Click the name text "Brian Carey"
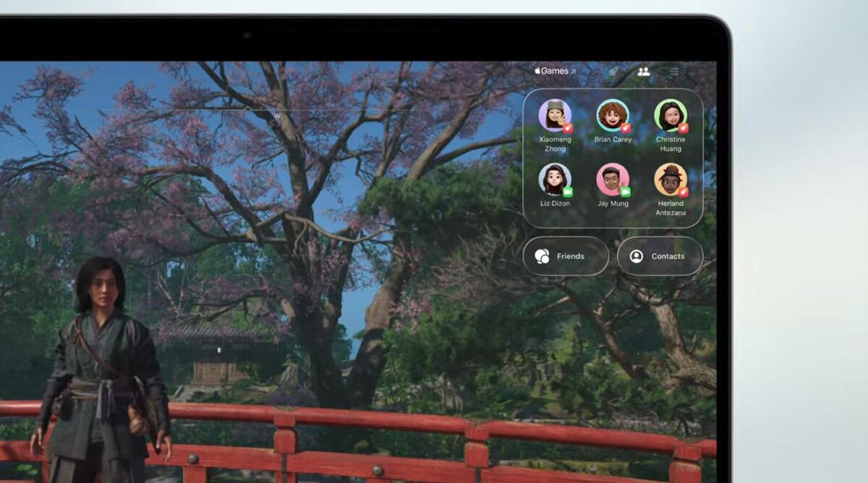The height and width of the screenshot is (483, 868). point(613,140)
